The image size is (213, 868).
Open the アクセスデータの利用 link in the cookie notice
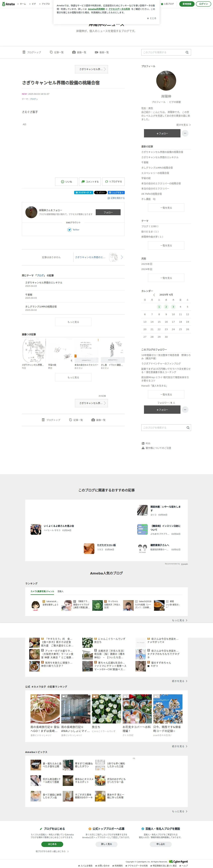(x=119, y=9)
